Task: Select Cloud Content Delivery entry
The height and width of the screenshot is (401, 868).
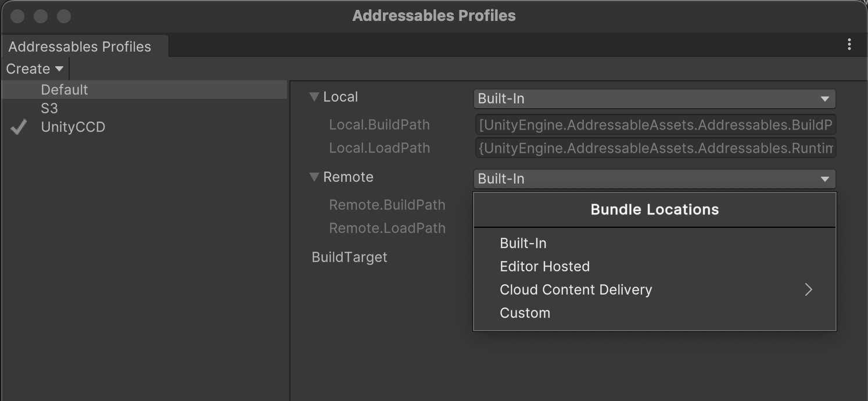Action: pyautogui.click(x=576, y=289)
